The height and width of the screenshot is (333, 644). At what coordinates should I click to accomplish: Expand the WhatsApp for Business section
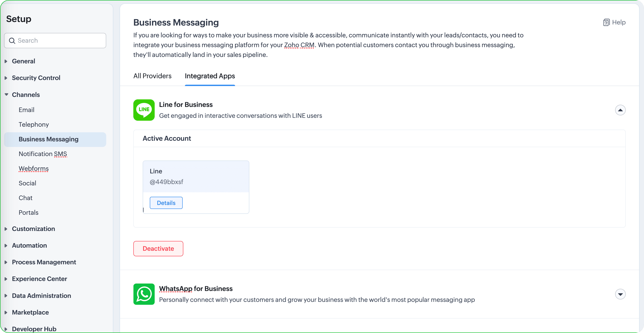coord(620,294)
